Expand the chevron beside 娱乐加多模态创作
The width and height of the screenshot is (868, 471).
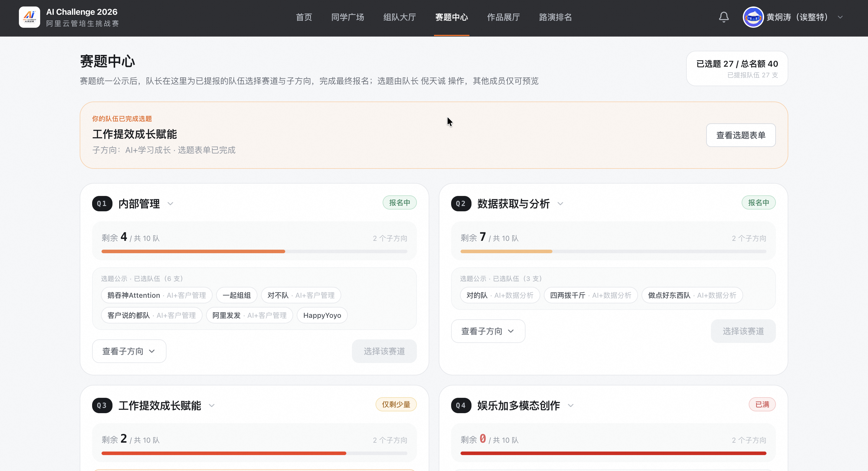(x=570, y=406)
